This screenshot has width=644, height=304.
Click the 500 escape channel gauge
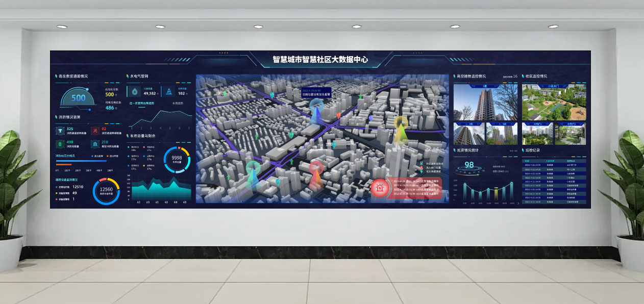click(78, 98)
